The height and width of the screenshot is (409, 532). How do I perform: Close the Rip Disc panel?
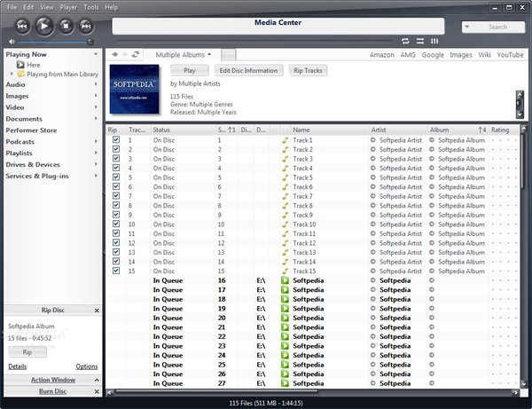click(97, 311)
